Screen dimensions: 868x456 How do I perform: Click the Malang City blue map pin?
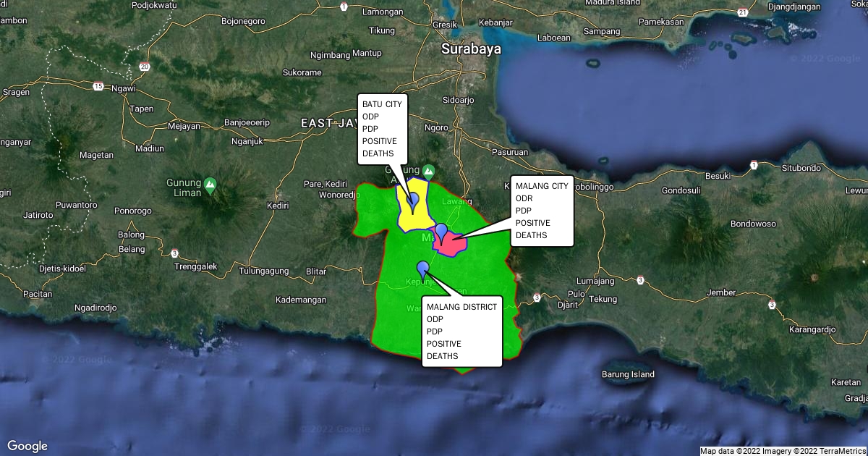[441, 232]
